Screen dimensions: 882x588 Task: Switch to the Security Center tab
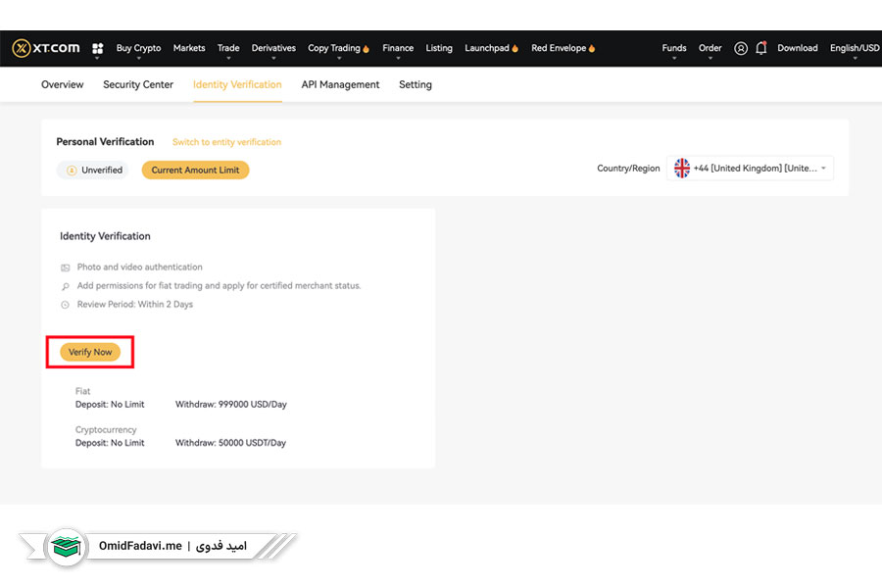pyautogui.click(x=138, y=84)
